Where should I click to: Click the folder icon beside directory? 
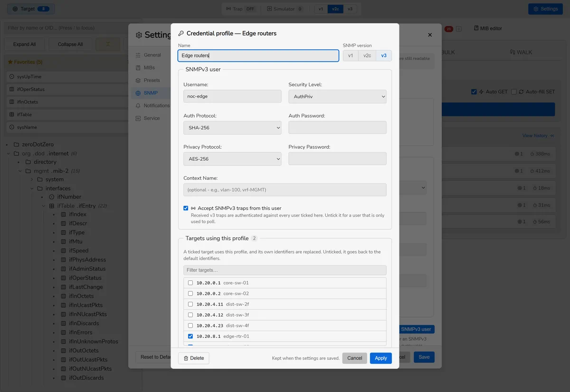28,162
